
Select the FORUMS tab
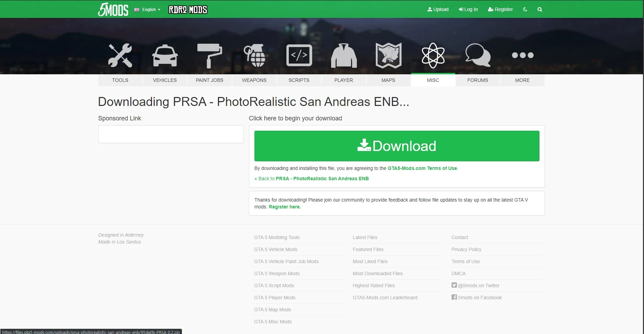pyautogui.click(x=478, y=80)
